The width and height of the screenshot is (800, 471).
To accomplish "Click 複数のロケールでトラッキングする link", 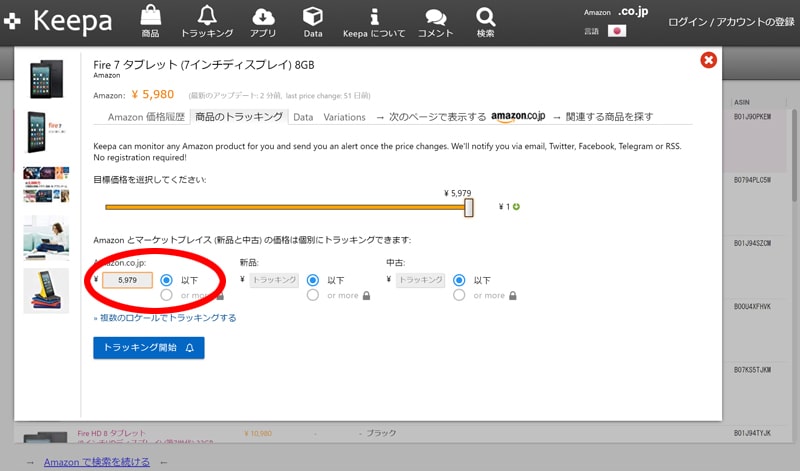I will pos(165,318).
